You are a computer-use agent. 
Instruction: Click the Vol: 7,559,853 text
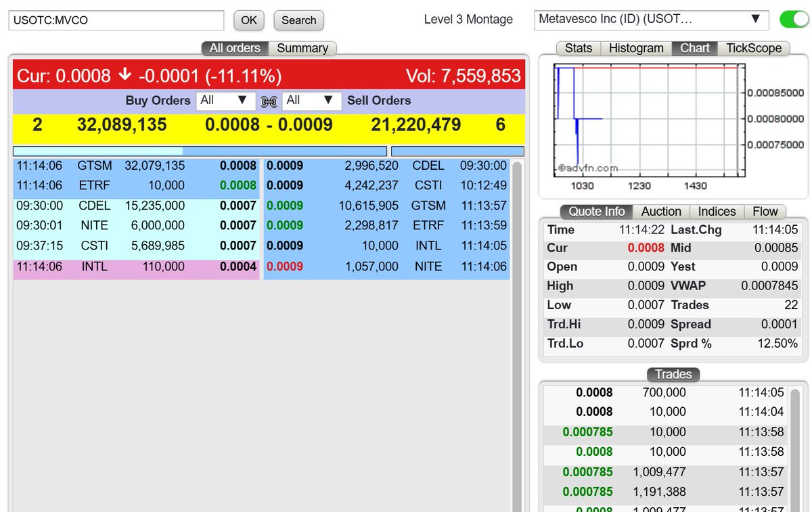[464, 76]
